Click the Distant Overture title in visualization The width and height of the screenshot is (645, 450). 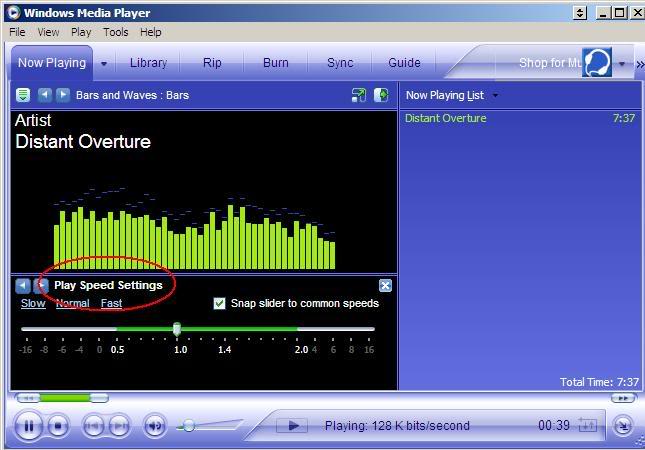[x=83, y=141]
